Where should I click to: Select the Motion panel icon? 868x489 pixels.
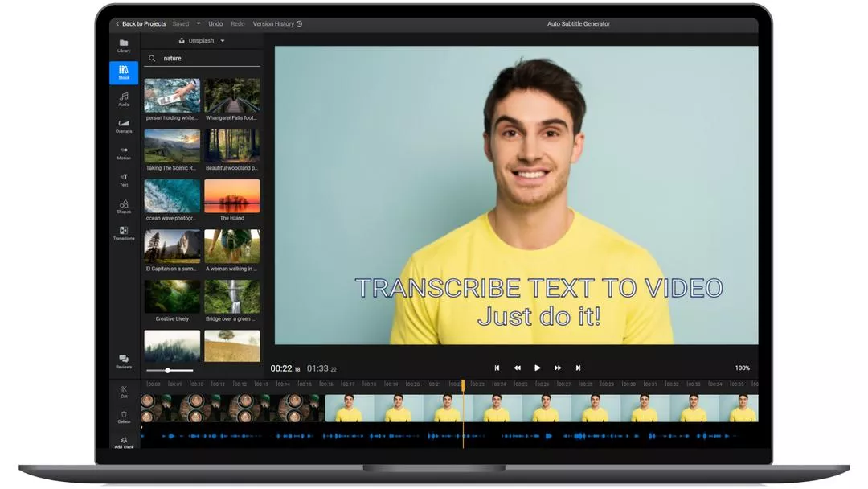click(x=123, y=153)
